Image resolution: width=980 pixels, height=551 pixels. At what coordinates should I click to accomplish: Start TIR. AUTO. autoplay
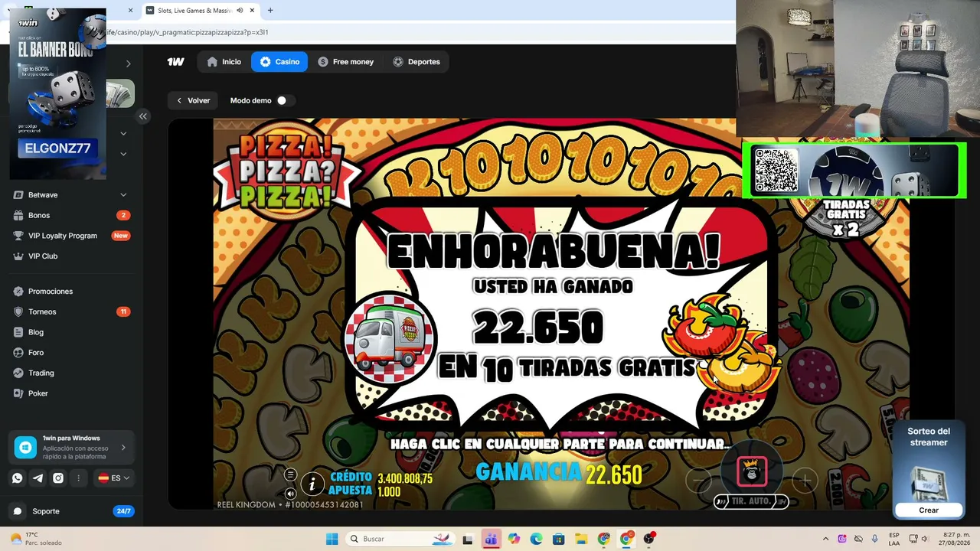coord(750,501)
